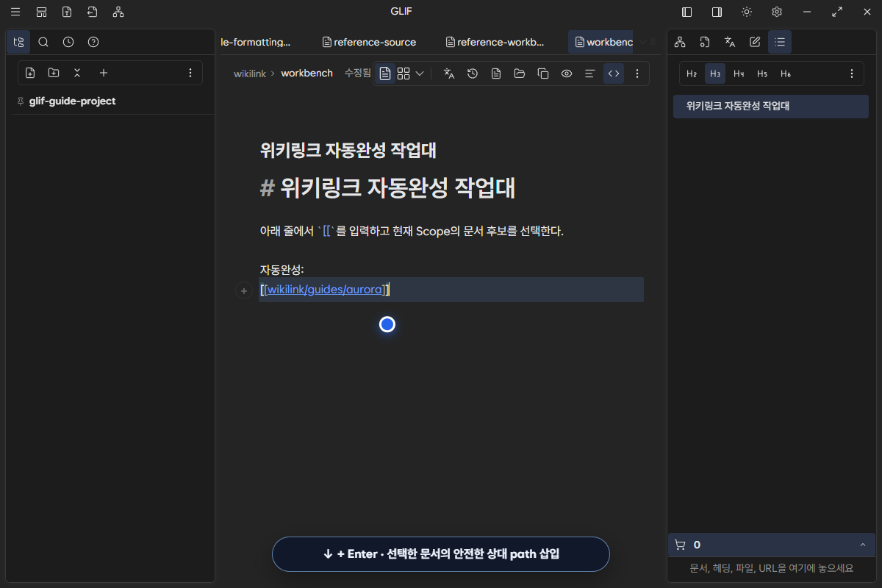Click the wikilink/guides/aurora link in editor
Screen dimensions: 882x588
[325, 290]
